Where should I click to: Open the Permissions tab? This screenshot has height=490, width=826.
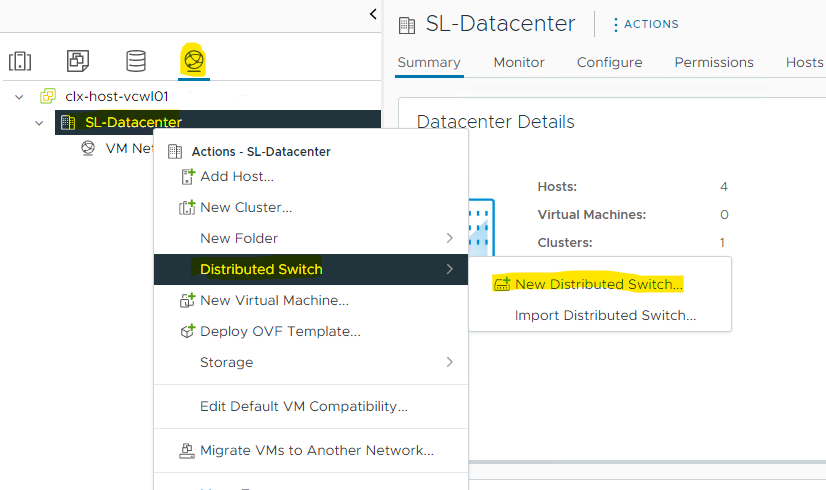(x=713, y=62)
